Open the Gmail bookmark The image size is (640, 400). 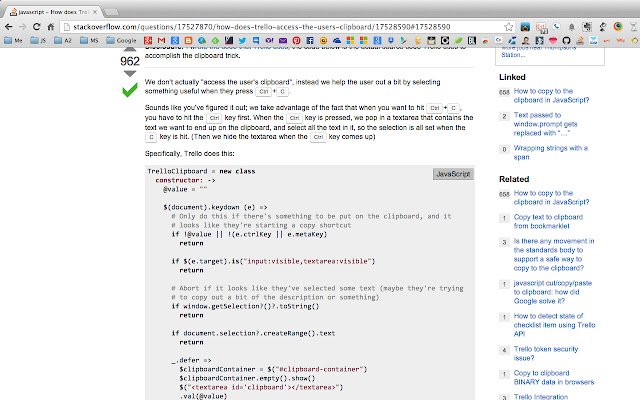point(161,40)
